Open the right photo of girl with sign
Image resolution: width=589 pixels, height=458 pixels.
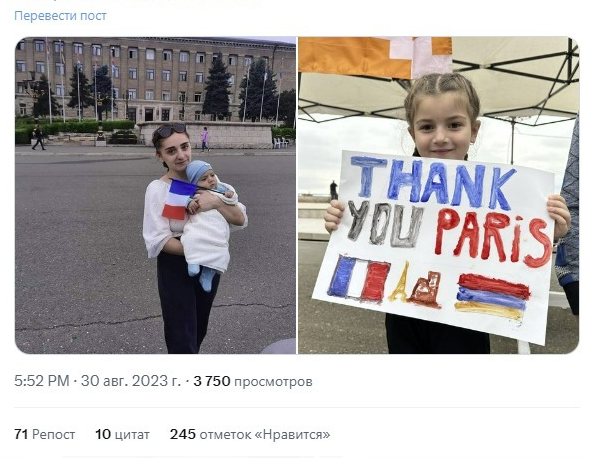pos(439,195)
